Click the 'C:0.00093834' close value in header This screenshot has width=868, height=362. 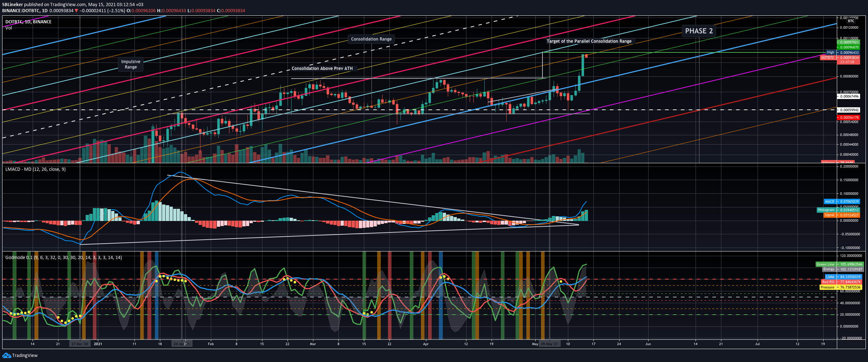click(231, 11)
